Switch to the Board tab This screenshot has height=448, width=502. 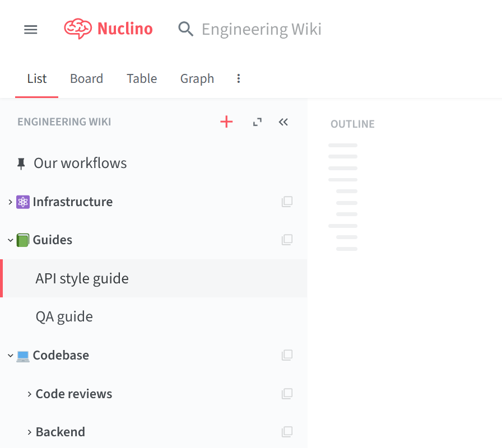coord(86,79)
